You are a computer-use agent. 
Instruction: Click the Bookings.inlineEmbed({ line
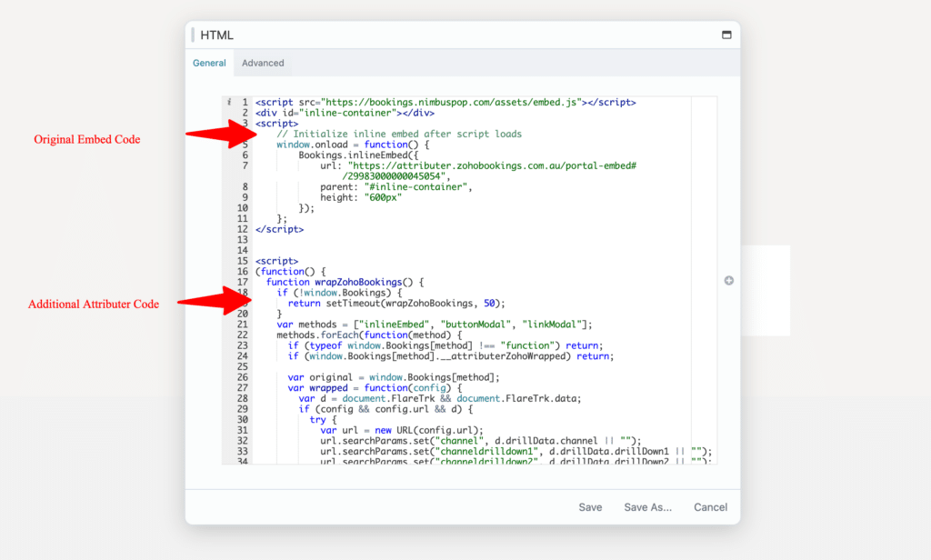pyautogui.click(x=358, y=155)
